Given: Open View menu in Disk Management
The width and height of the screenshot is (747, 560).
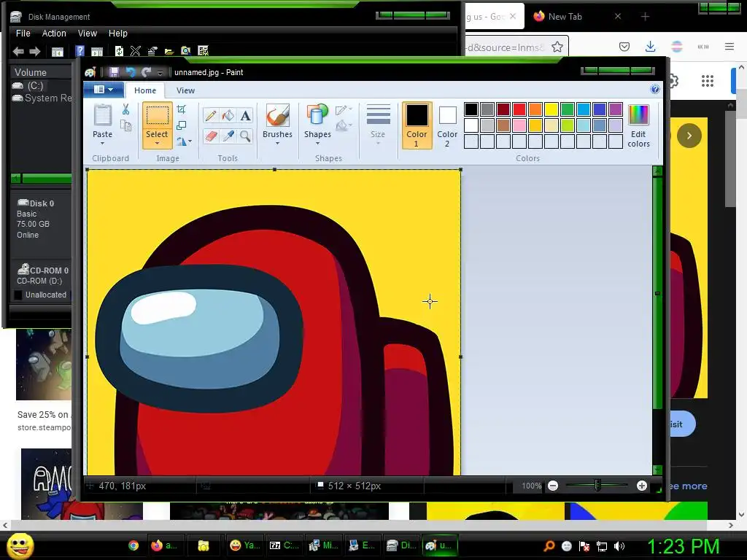Looking at the screenshot, I should (x=88, y=34).
